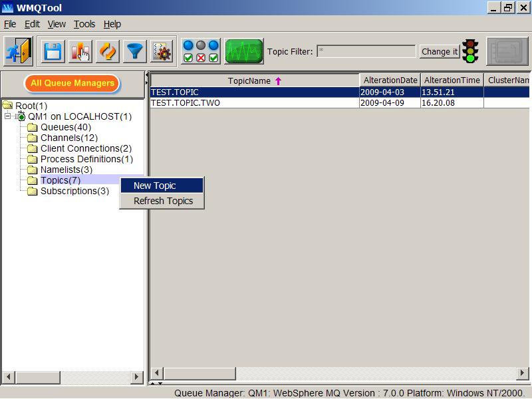Click the Change it button
Viewport: 532px width, 399px height.
[440, 52]
